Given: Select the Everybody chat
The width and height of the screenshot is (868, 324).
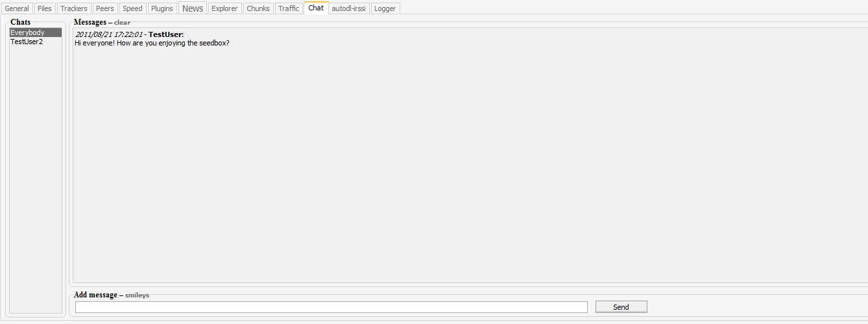Looking at the screenshot, I should pyautogui.click(x=36, y=32).
